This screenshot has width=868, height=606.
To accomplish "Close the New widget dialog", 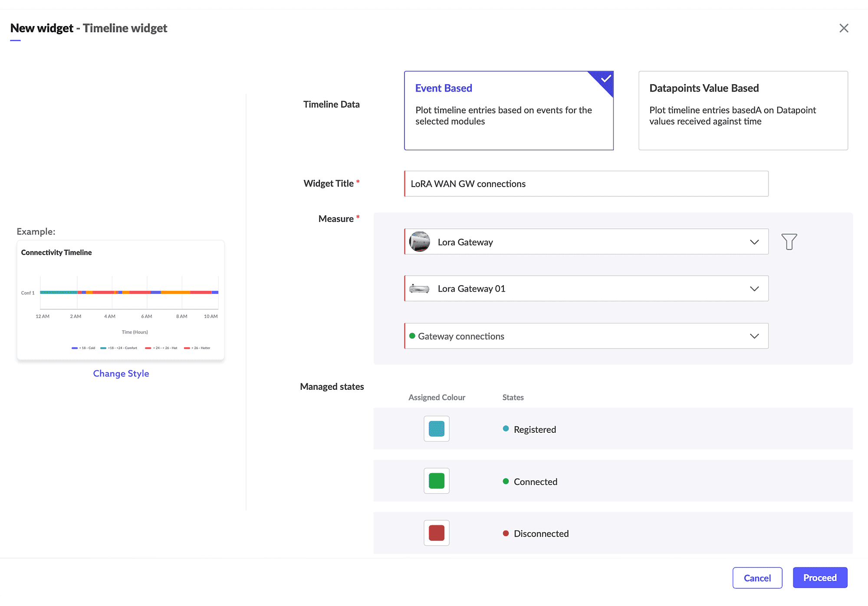I will pyautogui.click(x=844, y=28).
